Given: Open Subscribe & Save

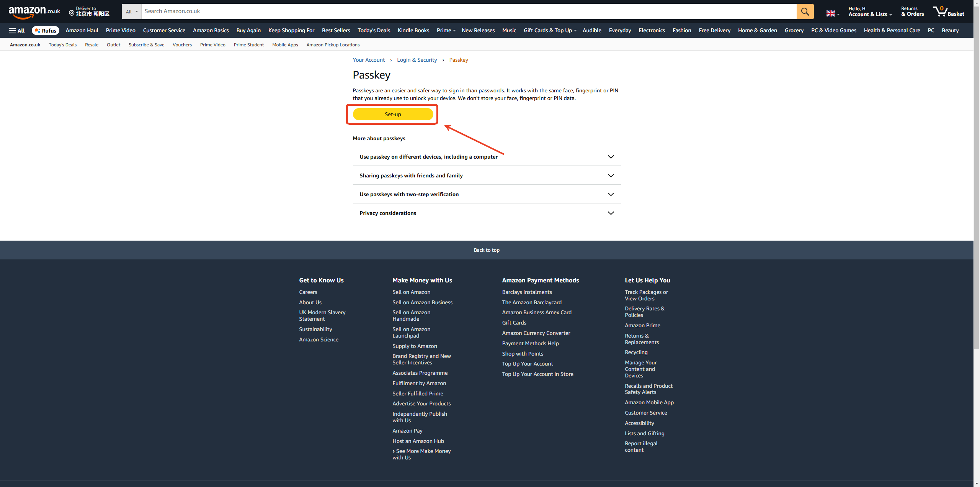Looking at the screenshot, I should click(146, 45).
